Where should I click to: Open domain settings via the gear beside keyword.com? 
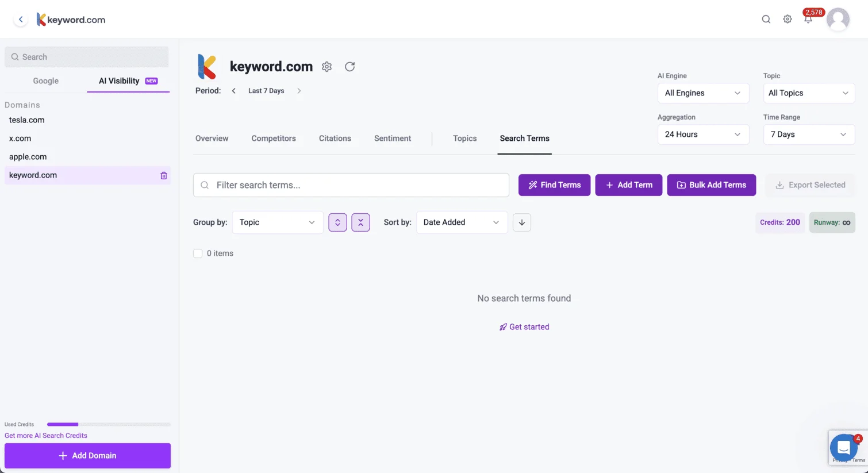click(327, 66)
